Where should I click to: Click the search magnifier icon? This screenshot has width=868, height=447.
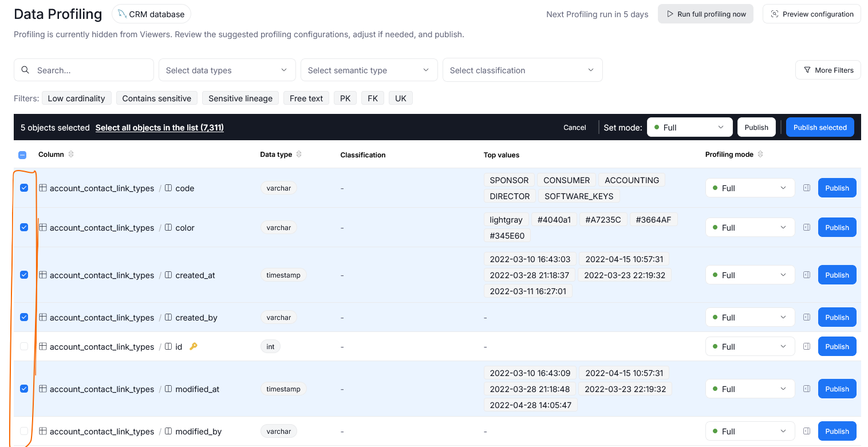[25, 70]
